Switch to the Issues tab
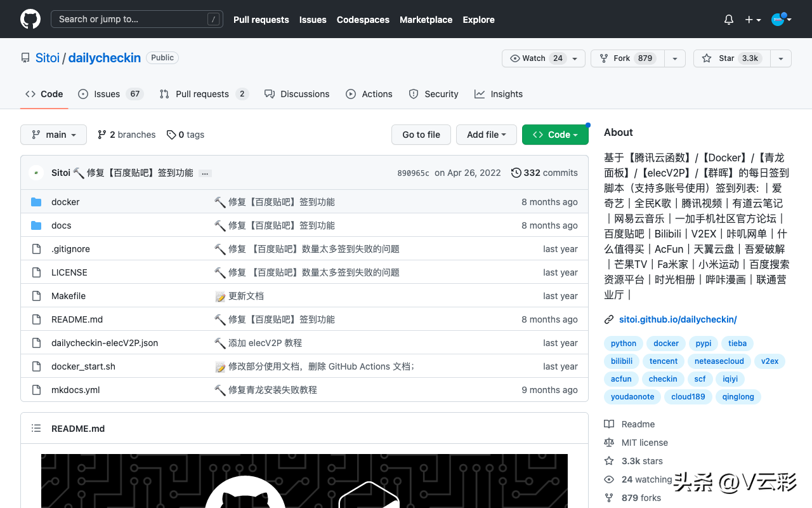The width and height of the screenshot is (812, 508). [111, 94]
